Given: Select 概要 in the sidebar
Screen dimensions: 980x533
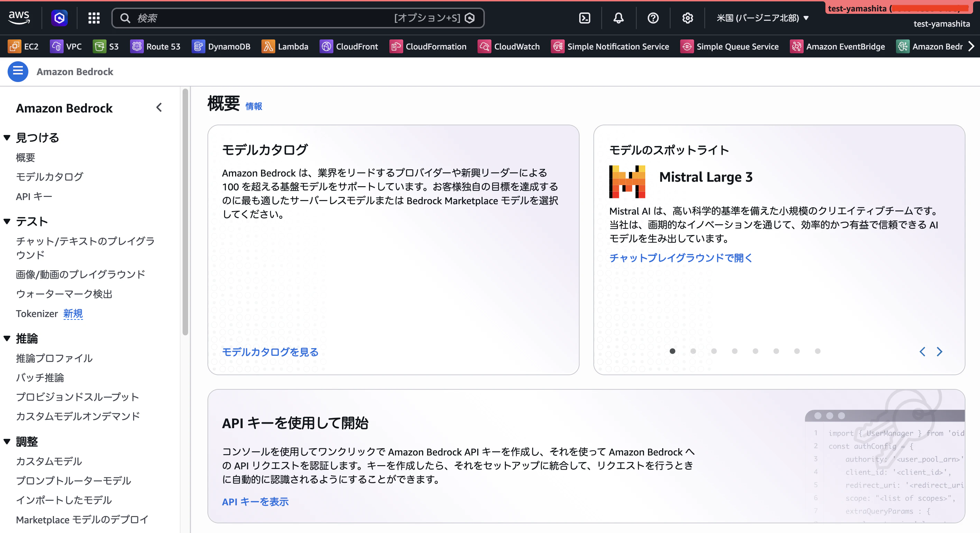Looking at the screenshot, I should tap(26, 157).
